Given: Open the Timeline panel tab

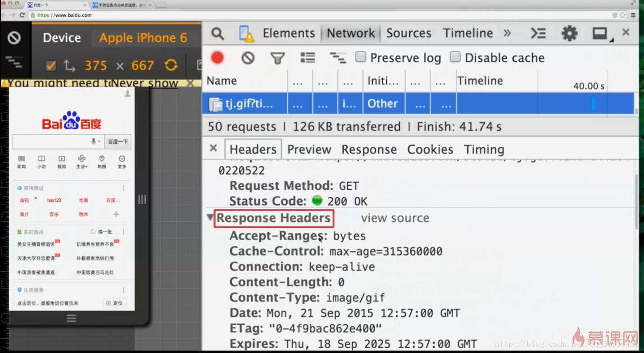Looking at the screenshot, I should click(x=468, y=33).
